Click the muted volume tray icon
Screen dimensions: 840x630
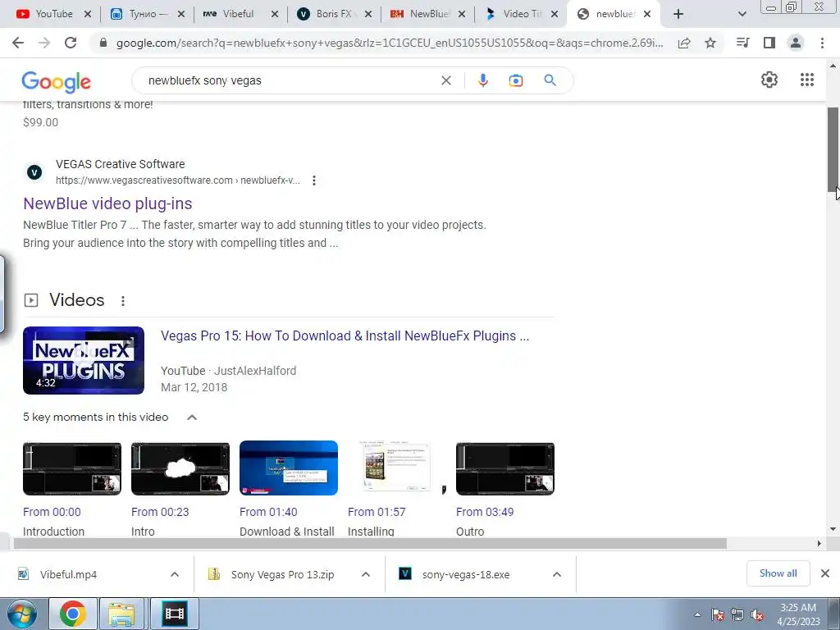[x=757, y=615]
